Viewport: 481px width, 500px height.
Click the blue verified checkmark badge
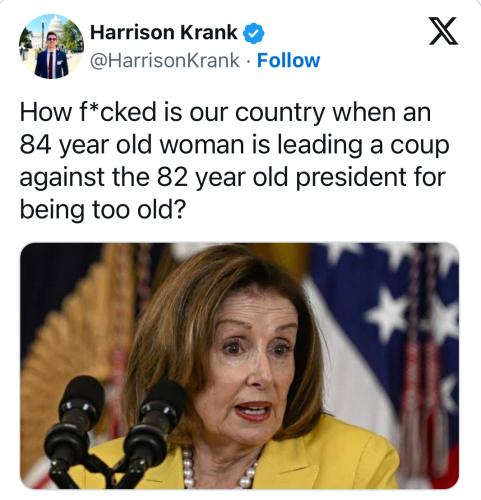(x=254, y=33)
